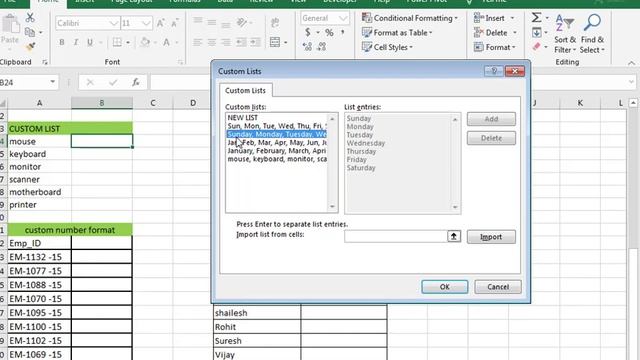Select the column C header

coord(153,103)
